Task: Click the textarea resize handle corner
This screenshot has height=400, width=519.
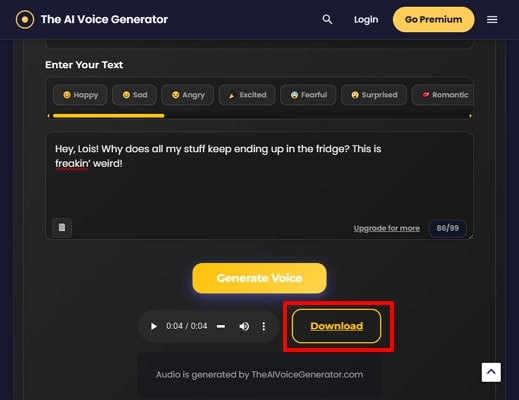Action: (x=470, y=236)
